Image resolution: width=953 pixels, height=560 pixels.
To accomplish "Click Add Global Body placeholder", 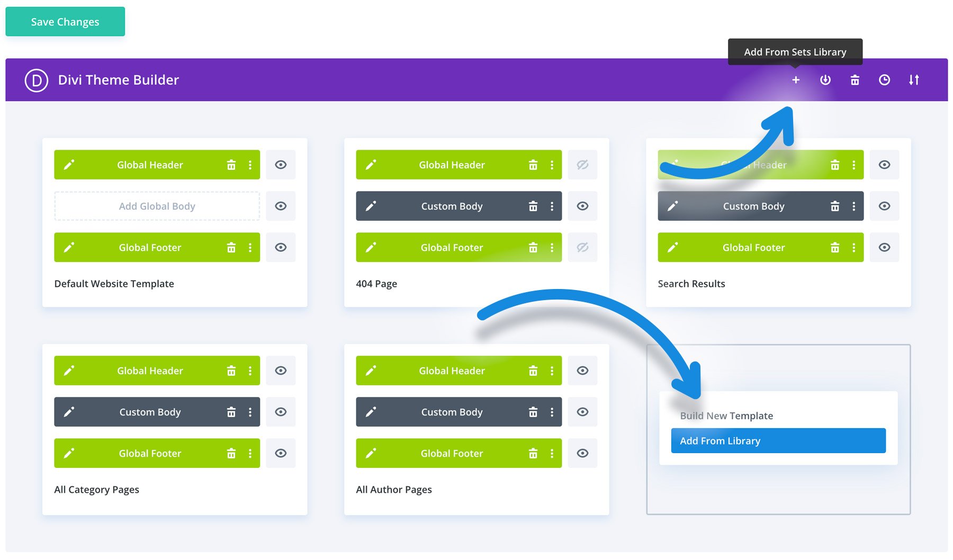I will click(x=157, y=206).
